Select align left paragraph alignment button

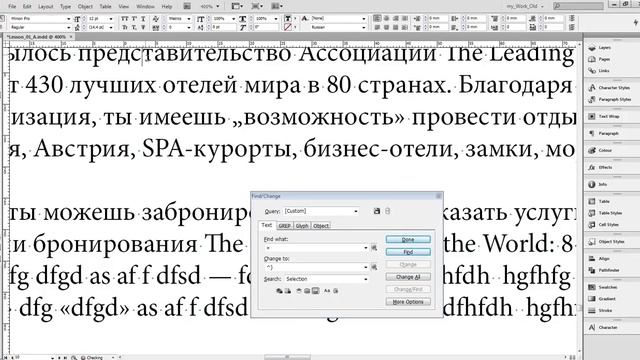377,18
